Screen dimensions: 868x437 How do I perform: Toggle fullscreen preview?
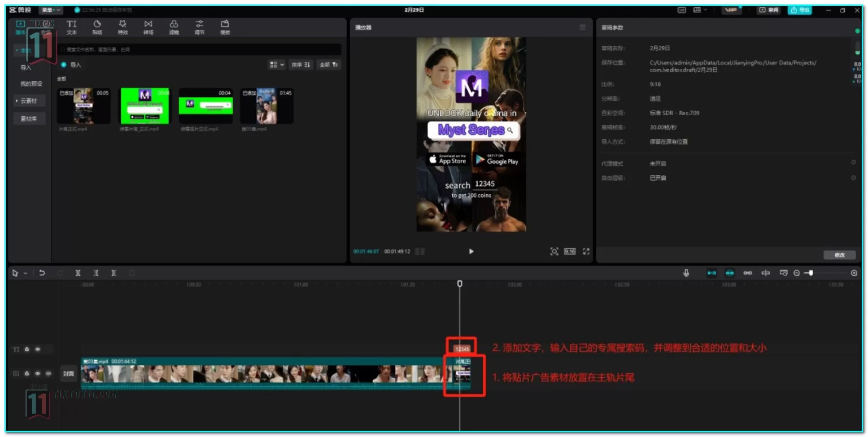(586, 251)
